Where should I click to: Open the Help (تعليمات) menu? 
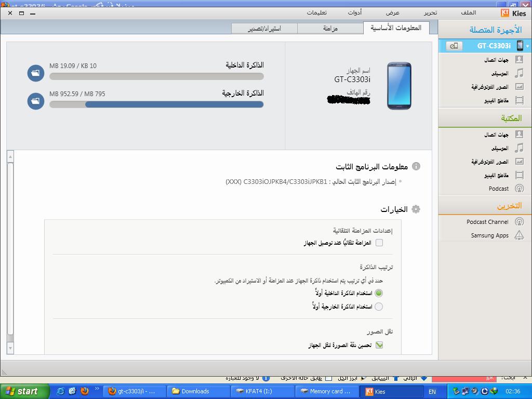pos(317,13)
